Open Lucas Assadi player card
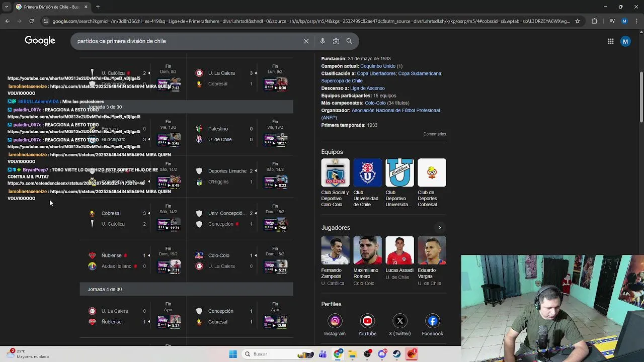Screen dimensions: 644x362 click(399, 258)
